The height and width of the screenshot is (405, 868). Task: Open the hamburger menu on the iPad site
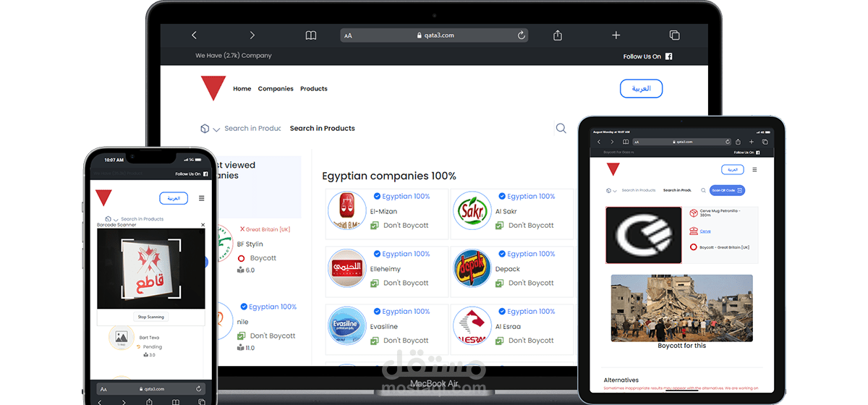pyautogui.click(x=754, y=170)
